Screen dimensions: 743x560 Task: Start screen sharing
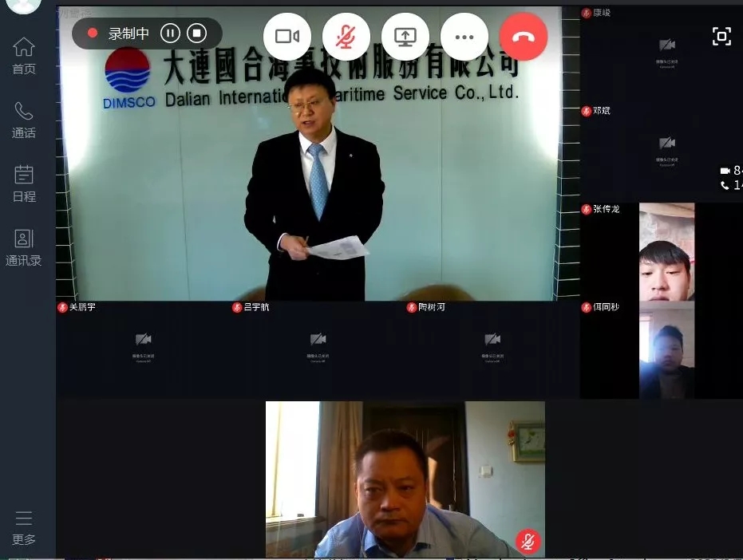(x=405, y=37)
